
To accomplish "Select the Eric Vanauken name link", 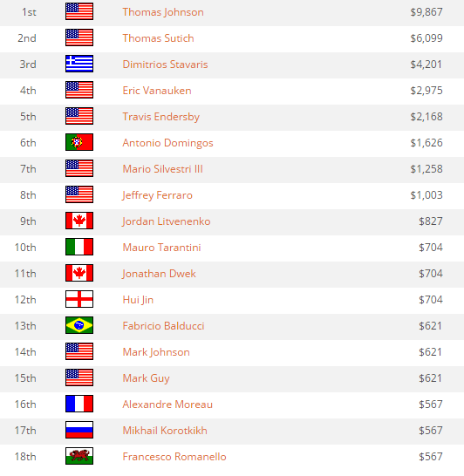I will [157, 91].
